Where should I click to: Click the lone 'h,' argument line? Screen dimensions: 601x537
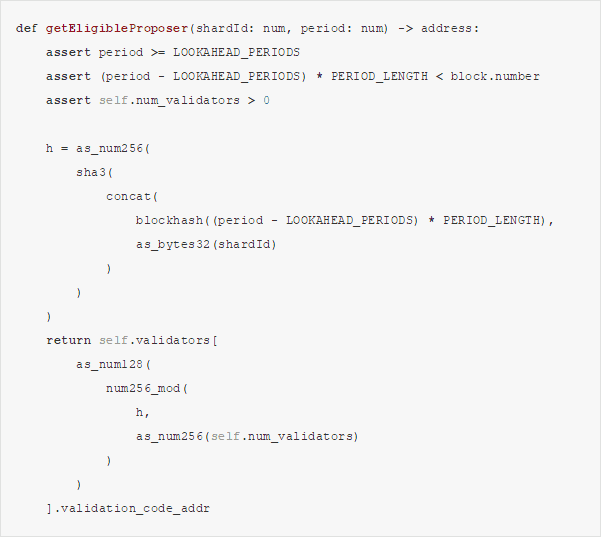pos(144,412)
